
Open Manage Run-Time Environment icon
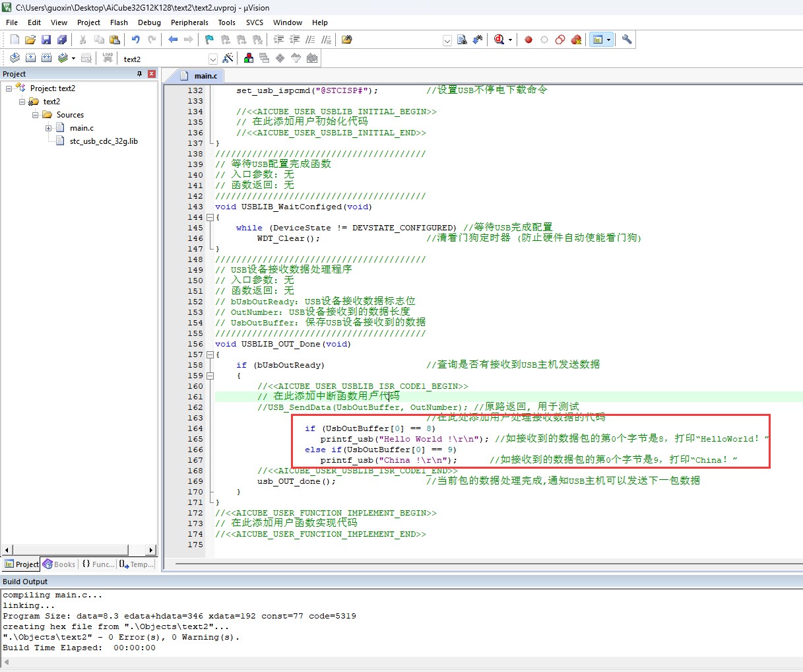[x=280, y=58]
